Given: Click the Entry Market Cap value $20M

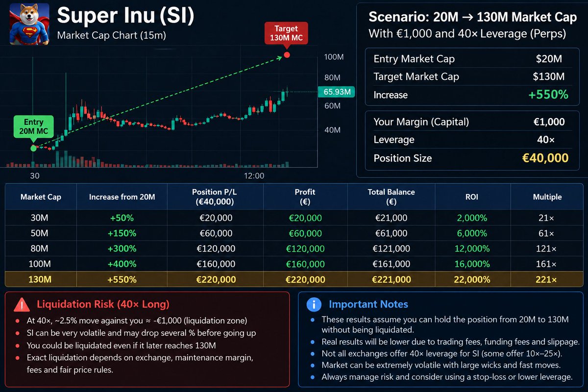Looking at the screenshot, I should [x=549, y=59].
